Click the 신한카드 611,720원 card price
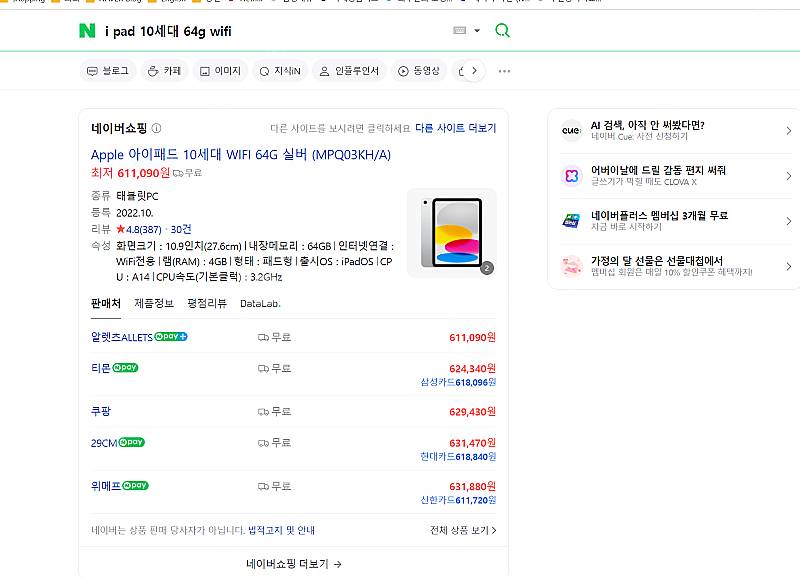800x577 pixels. [458, 500]
